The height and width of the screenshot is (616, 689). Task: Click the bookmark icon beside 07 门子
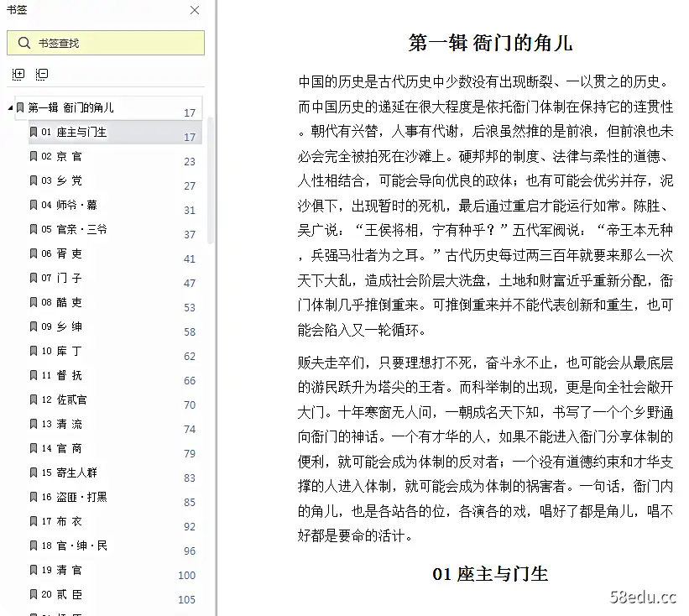coord(34,278)
